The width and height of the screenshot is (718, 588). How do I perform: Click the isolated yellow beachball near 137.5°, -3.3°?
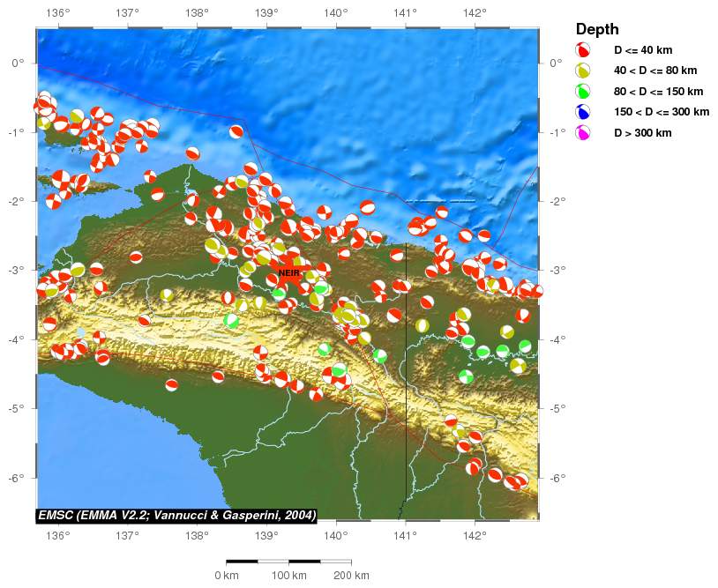(167, 294)
